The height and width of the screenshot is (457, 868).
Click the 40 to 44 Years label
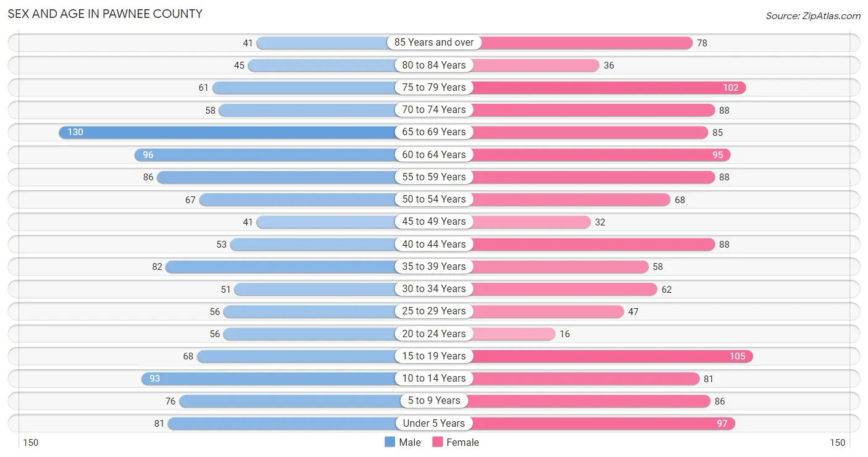pos(434,245)
